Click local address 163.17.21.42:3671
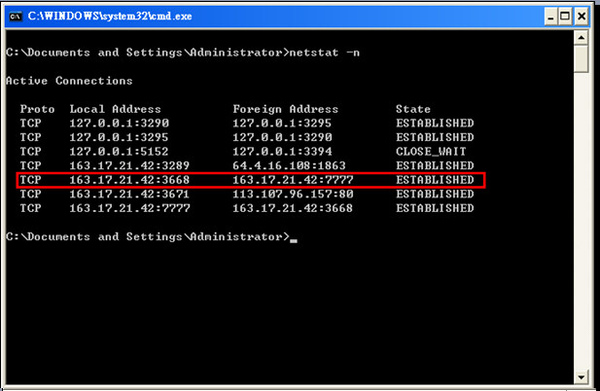Image resolution: width=600 pixels, height=391 pixels. pyautogui.click(x=130, y=194)
